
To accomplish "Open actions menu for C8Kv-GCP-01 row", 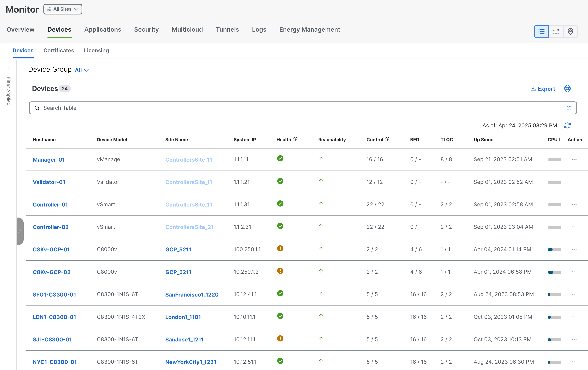I will 574,250.
